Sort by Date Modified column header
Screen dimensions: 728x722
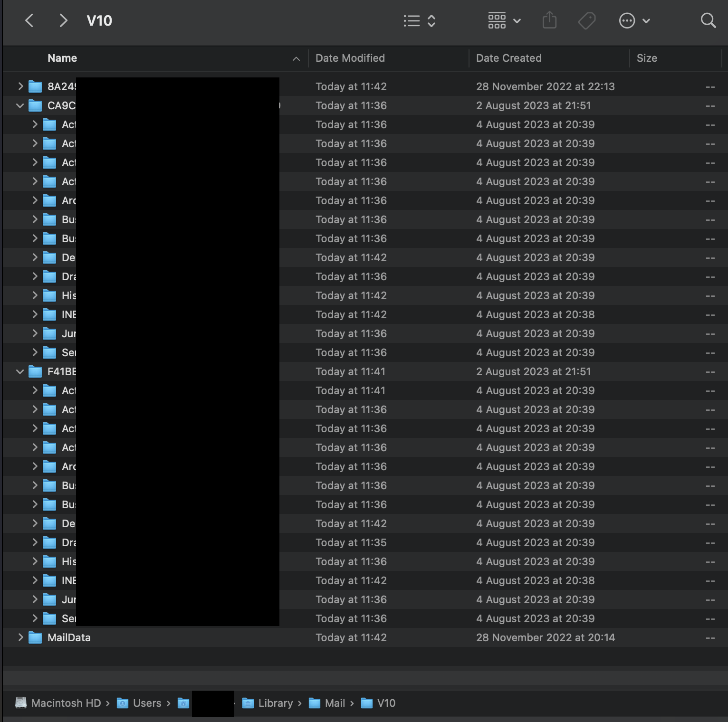[350, 58]
